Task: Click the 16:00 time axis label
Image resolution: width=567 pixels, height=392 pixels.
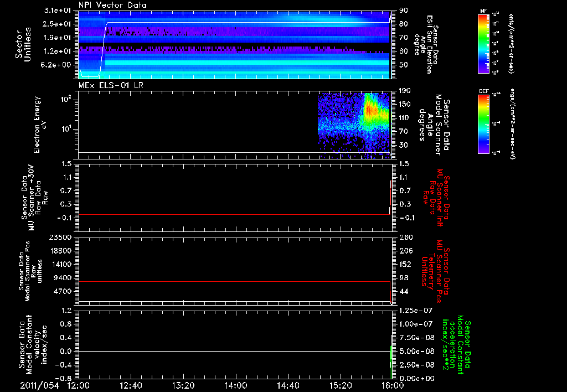Action: (391, 385)
